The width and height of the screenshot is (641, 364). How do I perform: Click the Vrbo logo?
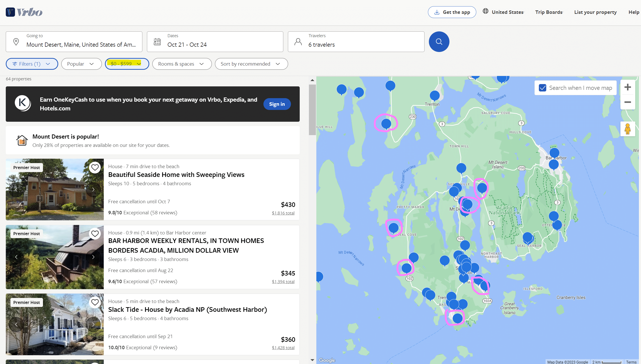(24, 12)
